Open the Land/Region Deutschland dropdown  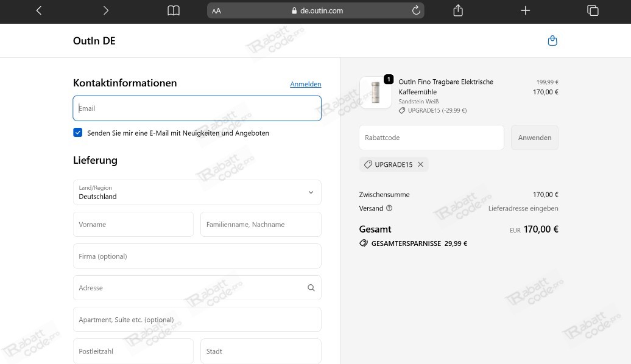pyautogui.click(x=197, y=192)
